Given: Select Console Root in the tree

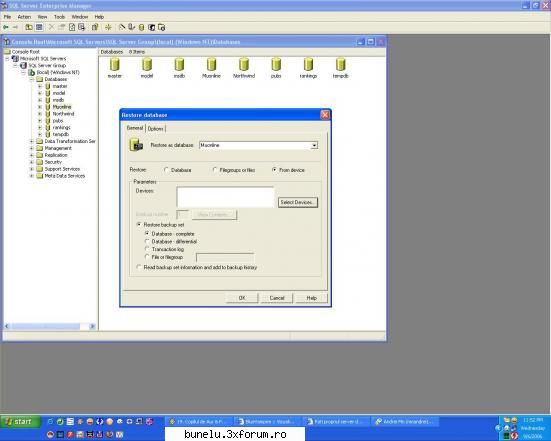Looking at the screenshot, I should point(26,52).
